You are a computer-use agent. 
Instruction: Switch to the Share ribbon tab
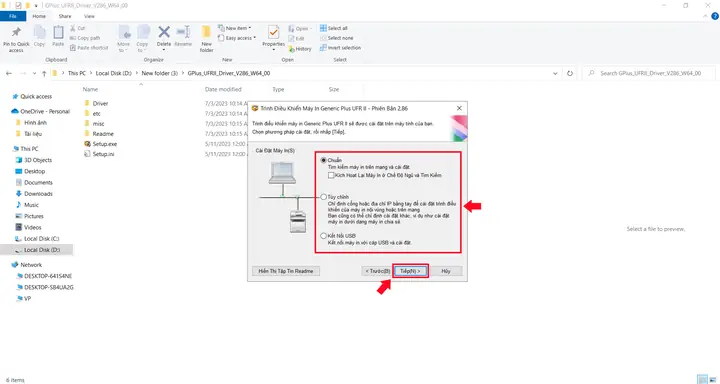click(x=65, y=16)
